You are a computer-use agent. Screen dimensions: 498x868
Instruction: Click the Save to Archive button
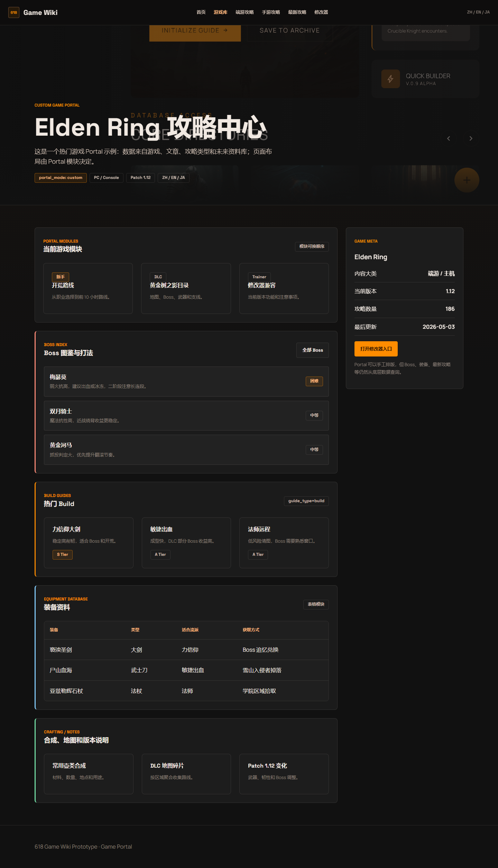[290, 30]
